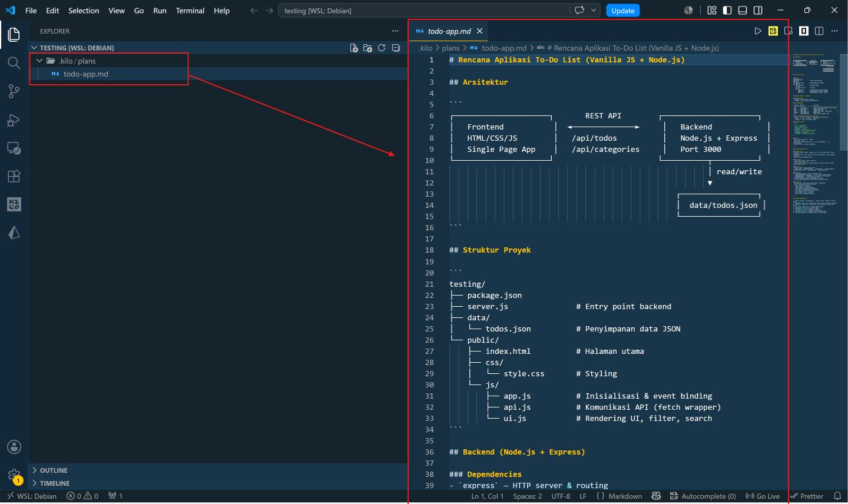Viewport: 848px width, 504px height.
Task: Click the Copilot status icon in status bar
Action: 657,496
